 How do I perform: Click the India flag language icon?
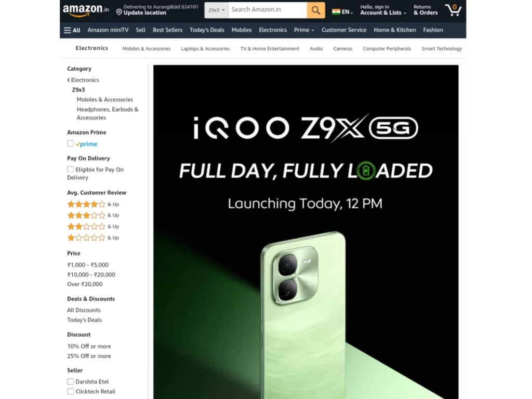tap(336, 12)
